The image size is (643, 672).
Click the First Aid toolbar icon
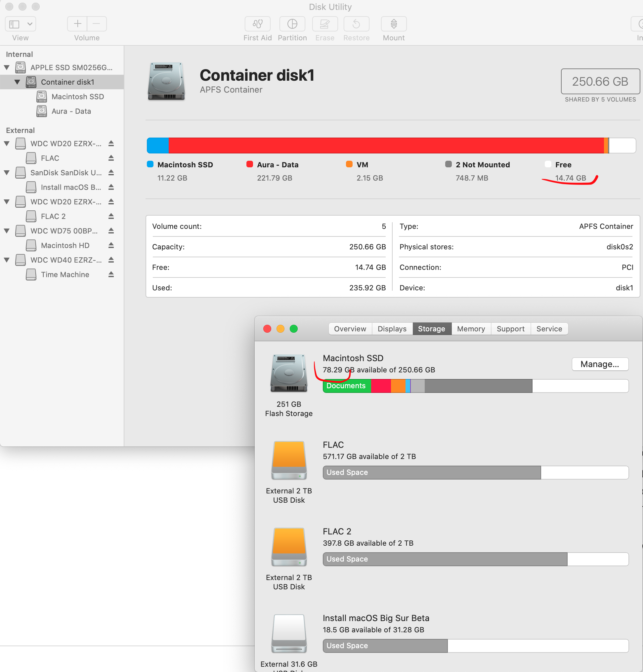[257, 24]
